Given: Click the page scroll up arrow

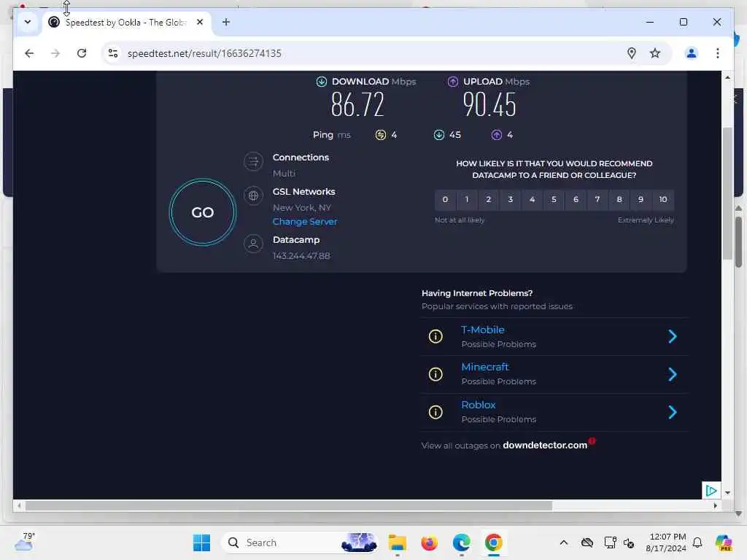Looking at the screenshot, I should [x=727, y=77].
